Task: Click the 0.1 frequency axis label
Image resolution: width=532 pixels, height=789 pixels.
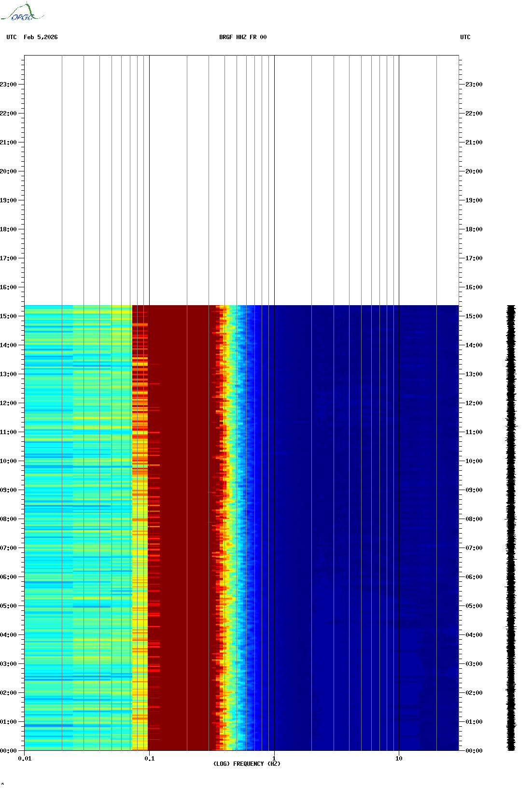Action: (x=149, y=759)
